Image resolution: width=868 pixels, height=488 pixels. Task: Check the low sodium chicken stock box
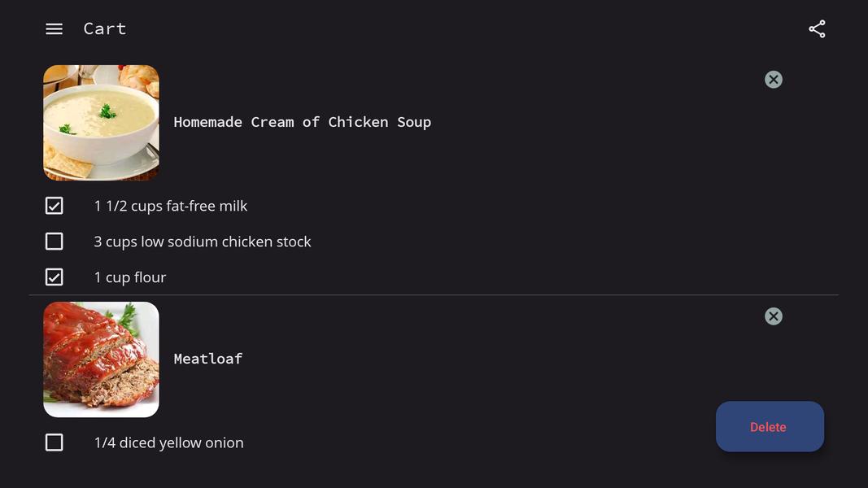tap(55, 242)
